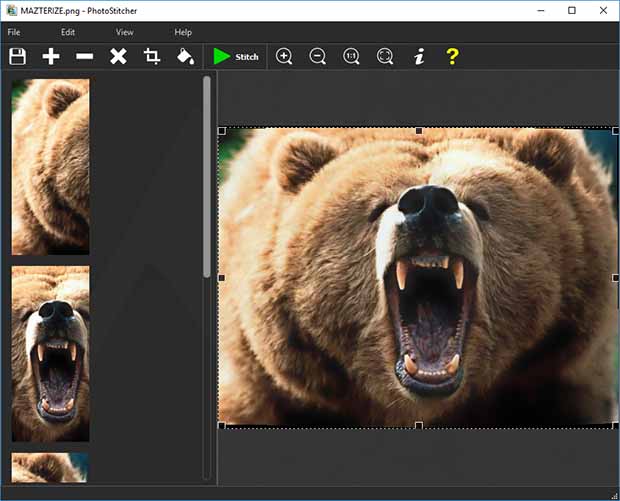620x501 pixels.
Task: Open the Help menu
Action: click(183, 32)
